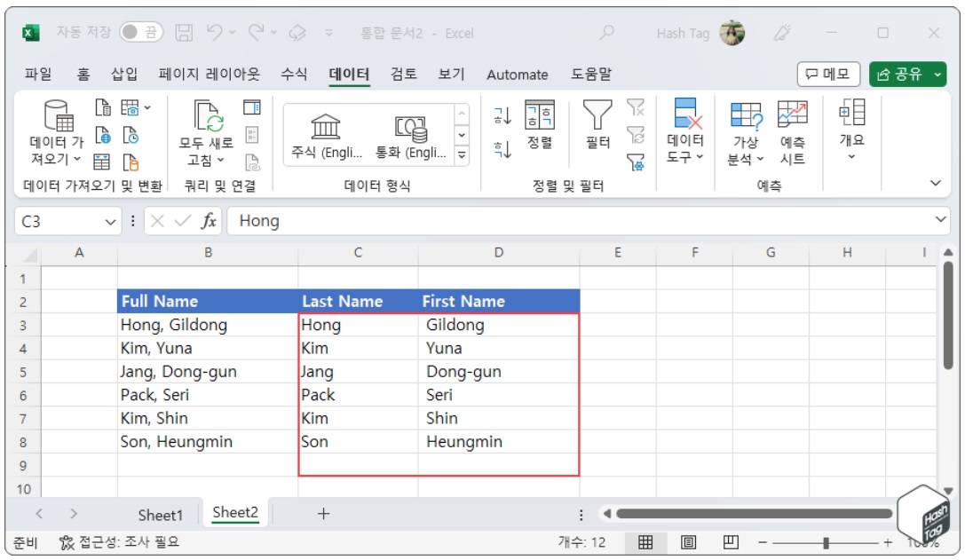Toggle the AutoSave switch
The image size is (965, 560).
click(x=141, y=32)
